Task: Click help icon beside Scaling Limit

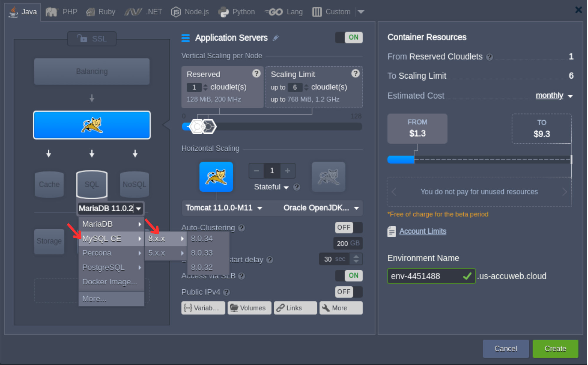Action: (x=355, y=74)
